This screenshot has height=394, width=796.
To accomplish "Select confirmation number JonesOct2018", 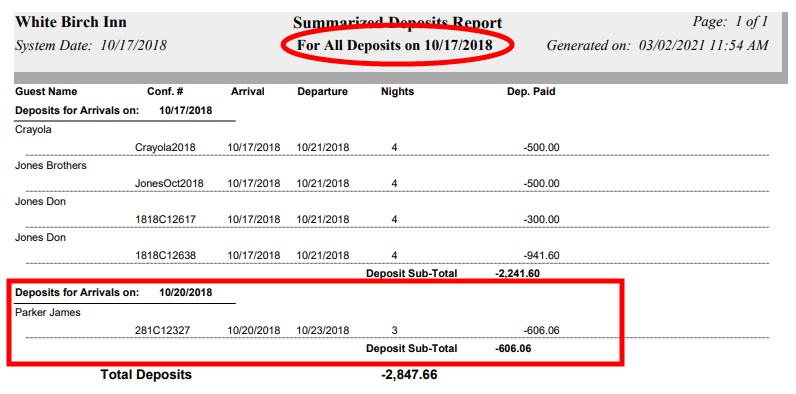I will pos(169,184).
